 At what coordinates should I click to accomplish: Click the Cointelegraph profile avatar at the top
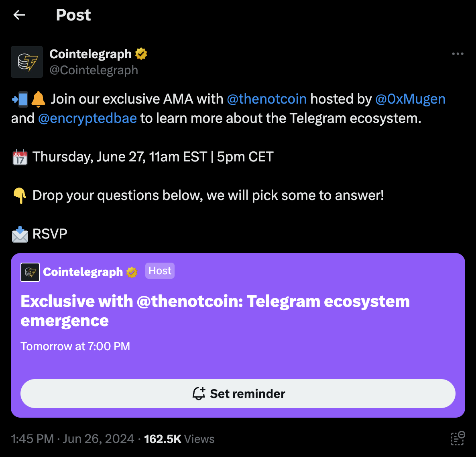point(27,62)
